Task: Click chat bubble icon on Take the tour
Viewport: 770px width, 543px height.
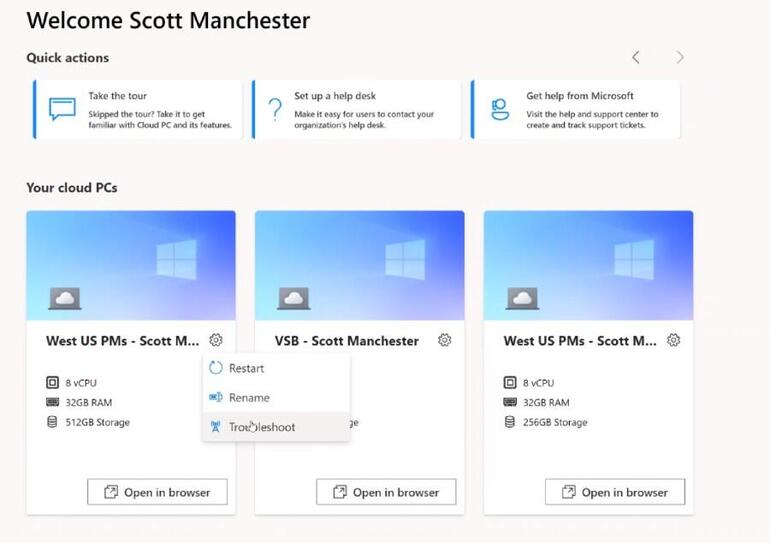Action: 62,109
